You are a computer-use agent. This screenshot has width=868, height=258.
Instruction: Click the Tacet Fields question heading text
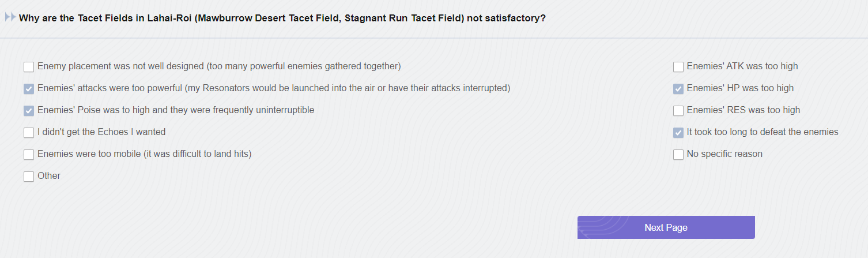point(282,18)
